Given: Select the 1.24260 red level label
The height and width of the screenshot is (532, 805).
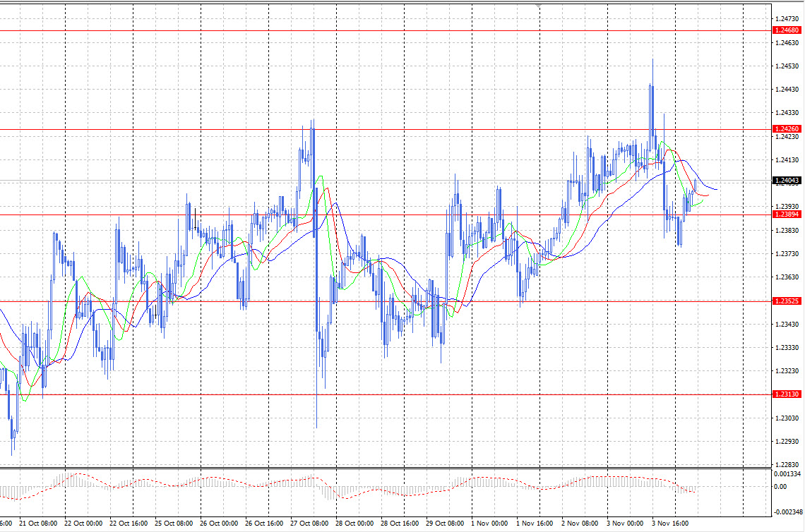Looking at the screenshot, I should 787,129.
